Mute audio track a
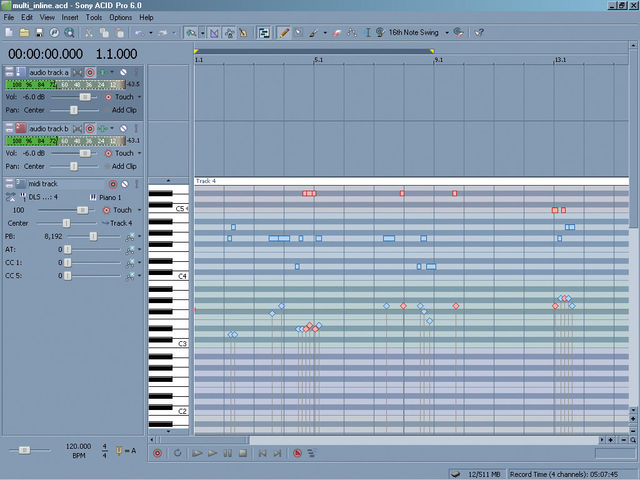The image size is (640, 480). (x=123, y=72)
